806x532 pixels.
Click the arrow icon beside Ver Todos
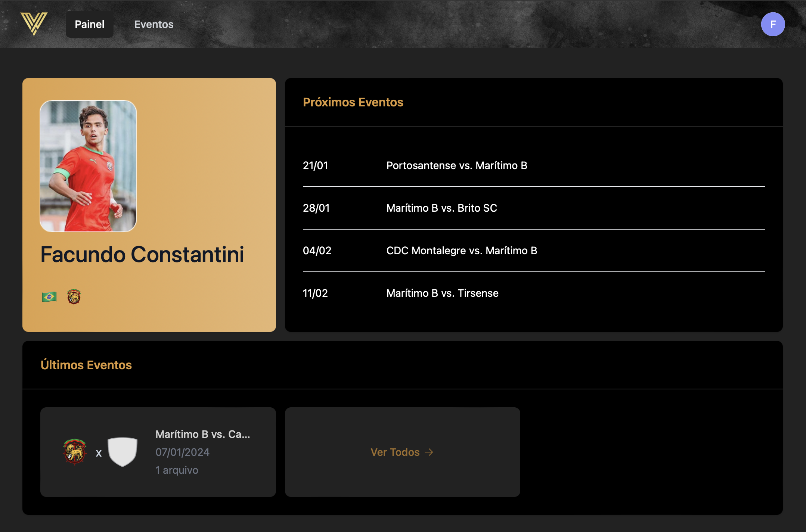click(x=429, y=452)
